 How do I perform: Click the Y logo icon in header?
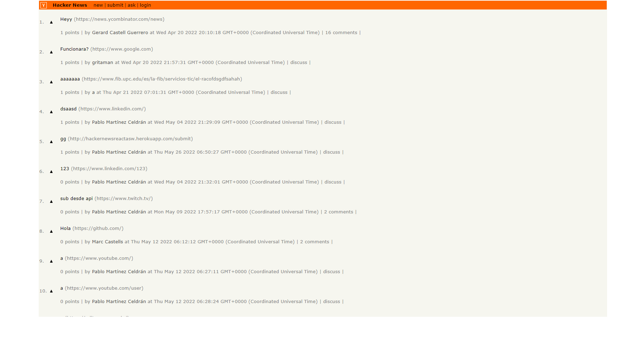44,5
